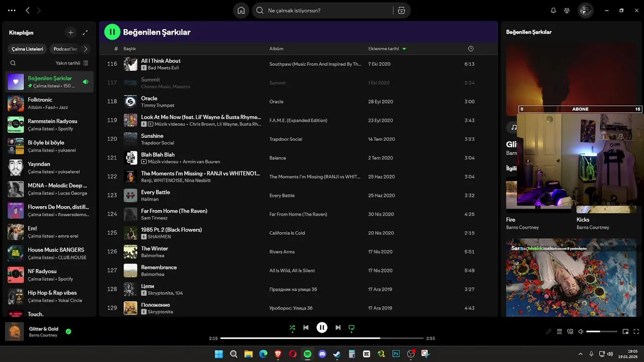Toggle shuffle mode

coord(292,328)
